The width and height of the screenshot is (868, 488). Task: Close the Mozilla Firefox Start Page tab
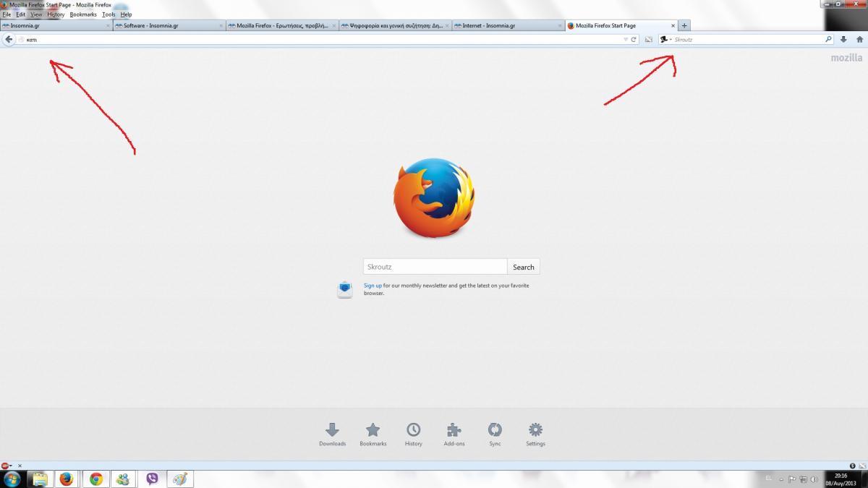673,26
